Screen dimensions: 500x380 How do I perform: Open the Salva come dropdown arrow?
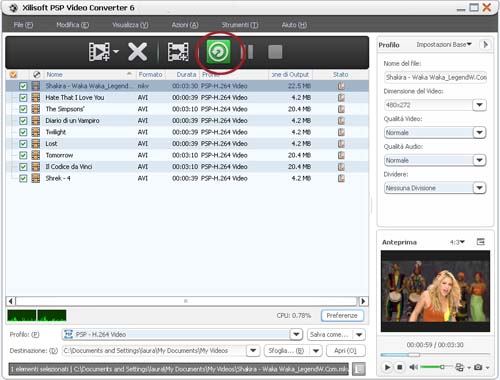[x=359, y=334]
